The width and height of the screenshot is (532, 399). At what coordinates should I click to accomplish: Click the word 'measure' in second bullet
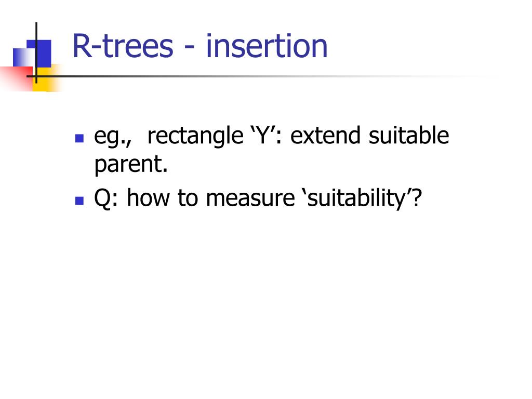250,198
